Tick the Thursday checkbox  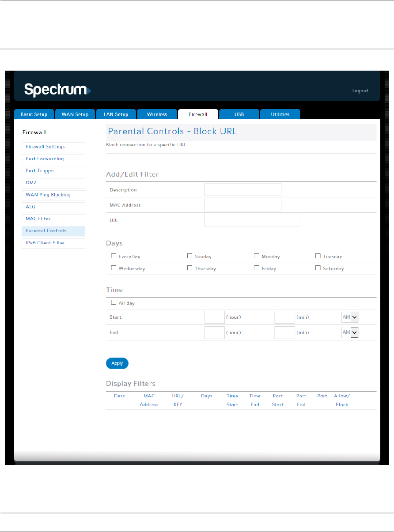coord(190,268)
